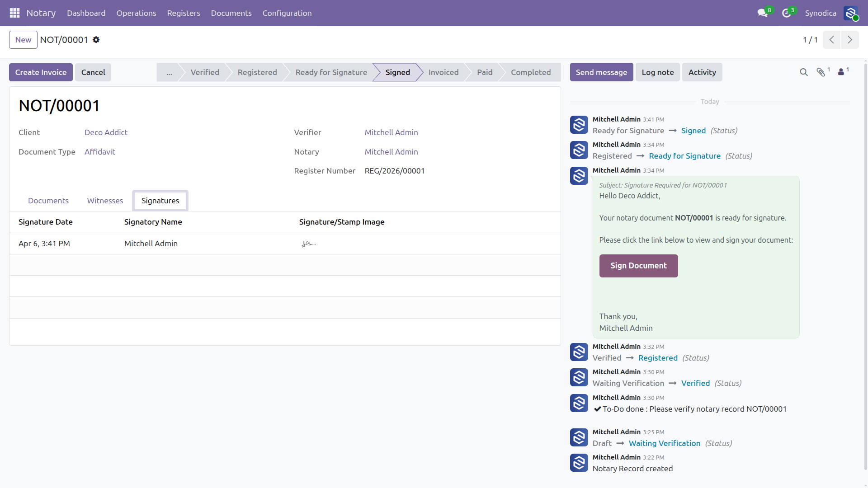The image size is (868, 488).
Task: Click the Activity button
Action: click(702, 72)
